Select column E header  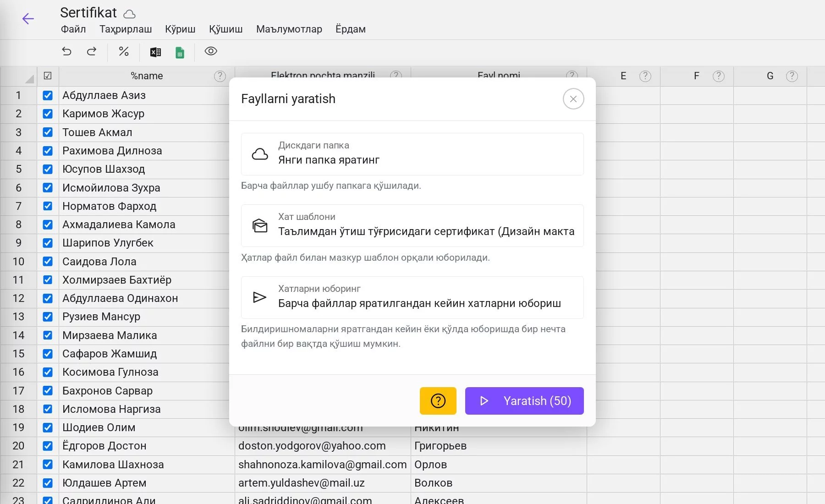[x=623, y=76]
